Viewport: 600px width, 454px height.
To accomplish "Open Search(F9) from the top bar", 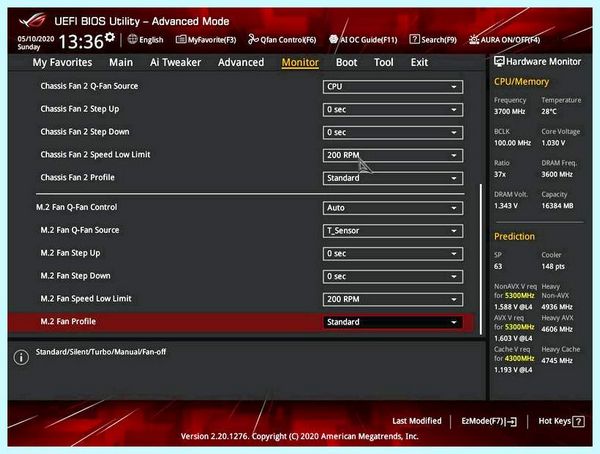I will pyautogui.click(x=433, y=39).
